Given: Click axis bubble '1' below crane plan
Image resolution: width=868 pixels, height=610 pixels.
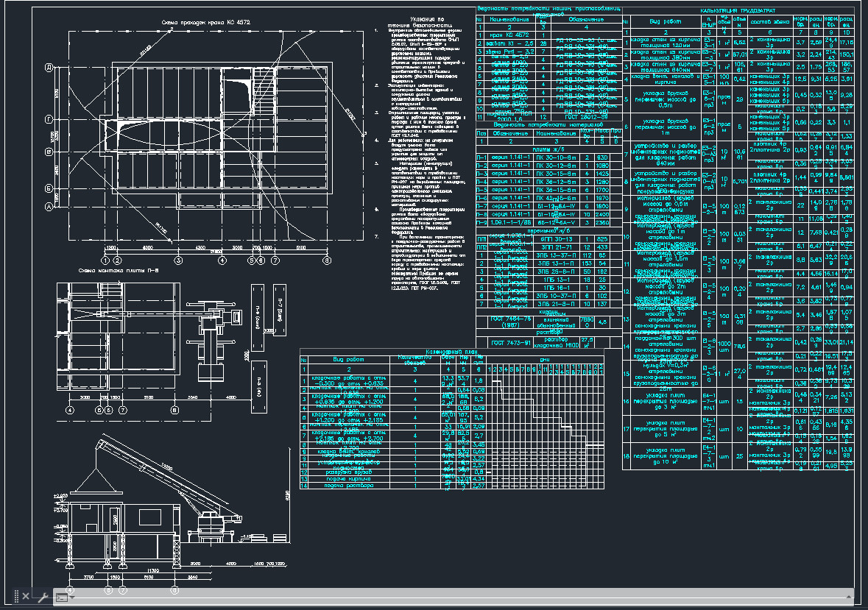Looking at the screenshot, I should tap(106, 260).
